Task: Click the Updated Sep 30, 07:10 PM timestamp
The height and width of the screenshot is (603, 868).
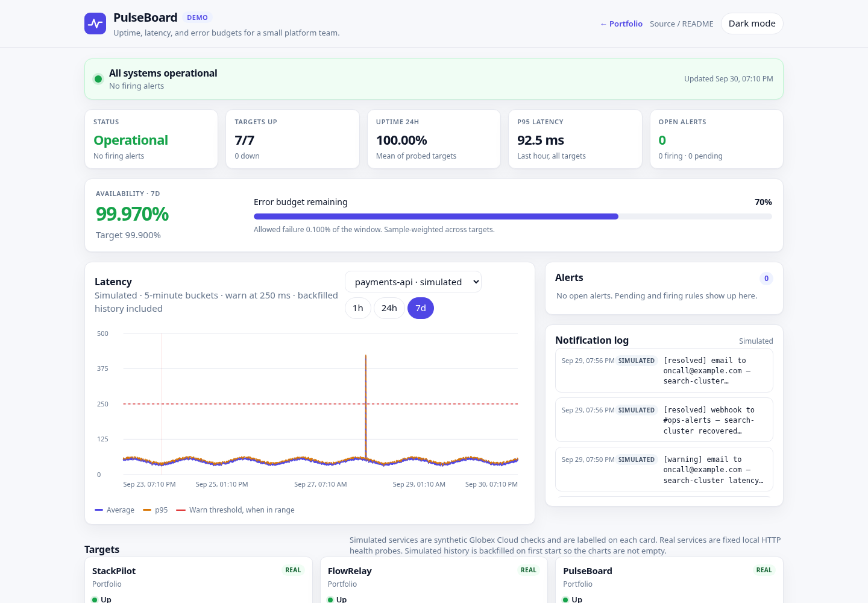Action: [x=729, y=79]
